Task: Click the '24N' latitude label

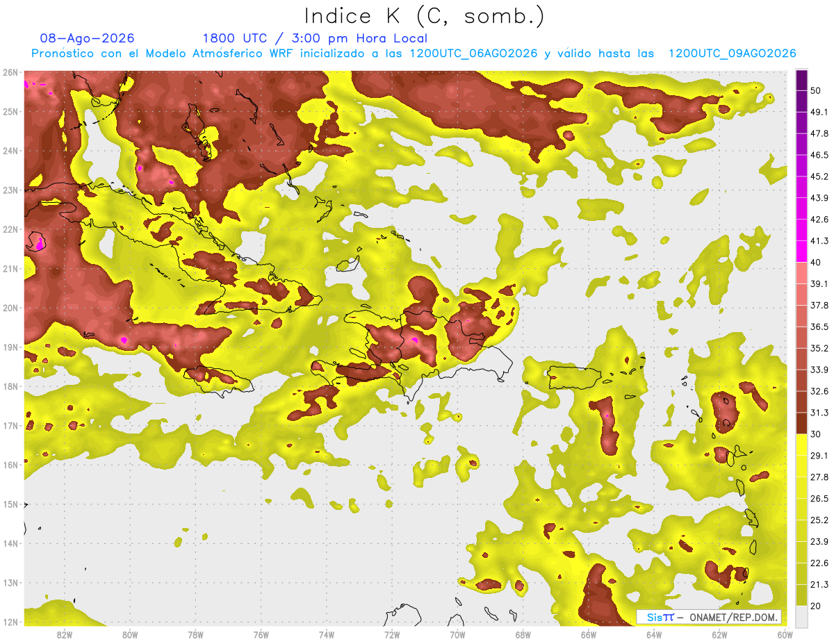Action: tap(10, 151)
